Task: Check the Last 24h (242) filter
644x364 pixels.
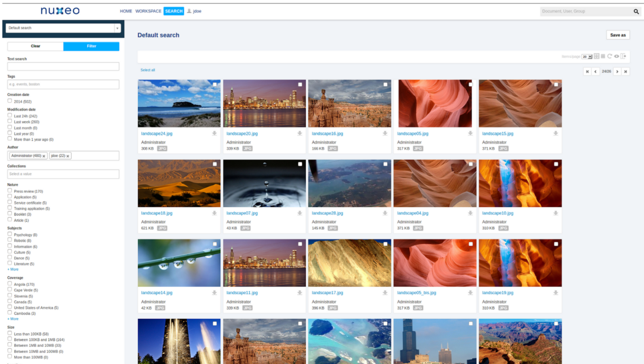Action: 10,115
